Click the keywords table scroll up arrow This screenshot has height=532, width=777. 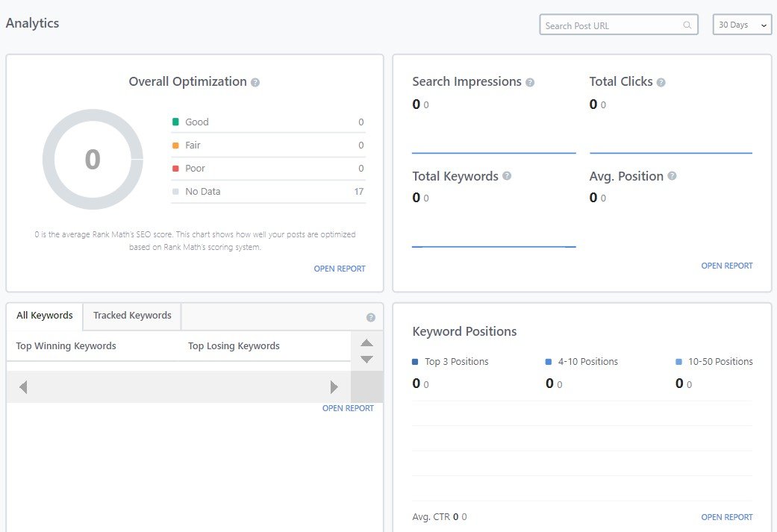[x=366, y=343]
